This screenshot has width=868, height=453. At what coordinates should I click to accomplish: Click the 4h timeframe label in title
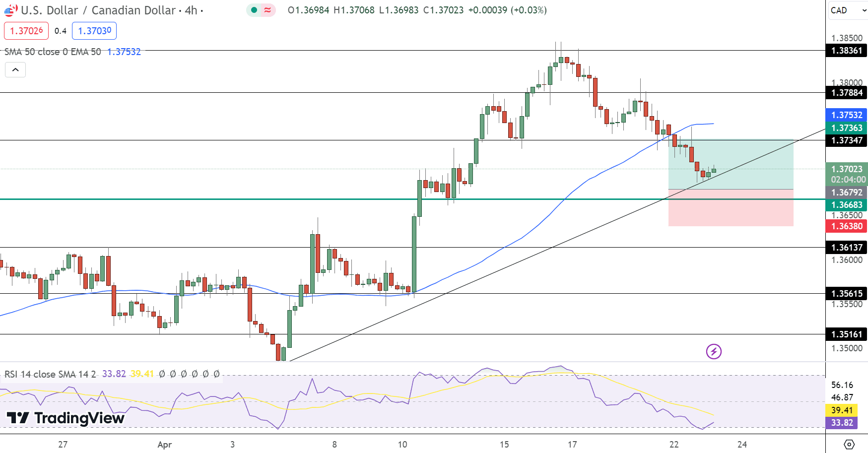point(191,10)
